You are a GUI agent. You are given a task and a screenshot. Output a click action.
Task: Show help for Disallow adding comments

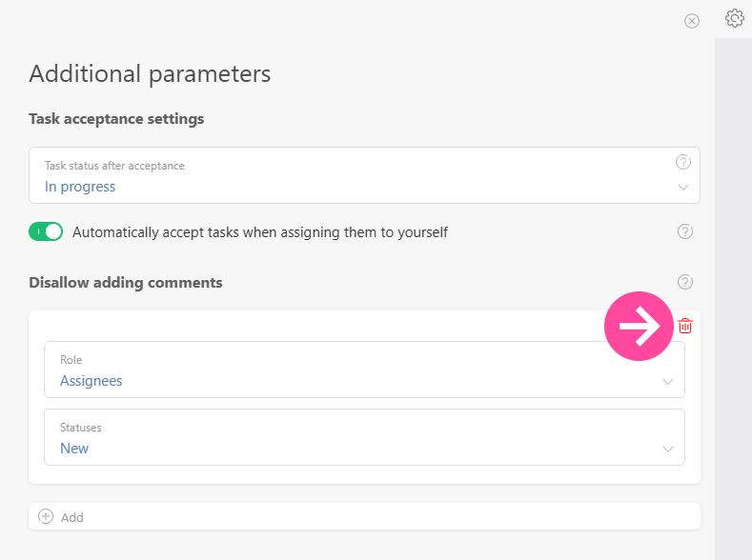pyautogui.click(x=684, y=282)
